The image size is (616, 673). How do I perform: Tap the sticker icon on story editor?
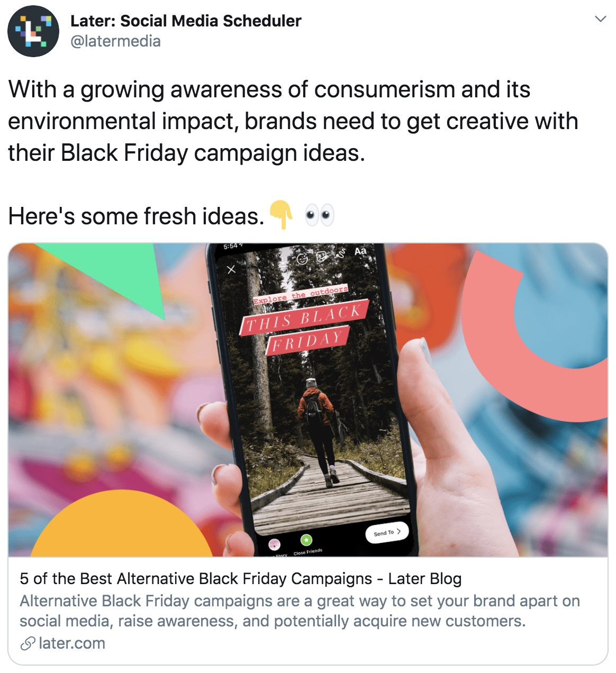click(x=321, y=256)
